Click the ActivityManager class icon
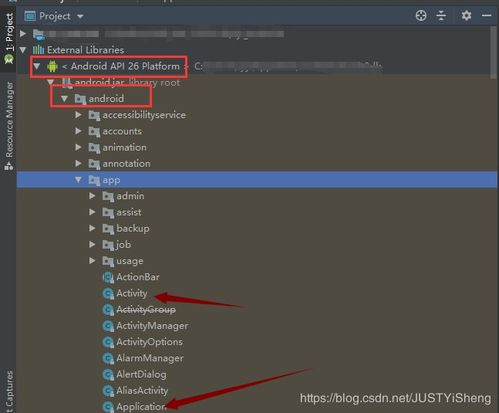Screen dimensions: 499x413 click(108, 326)
